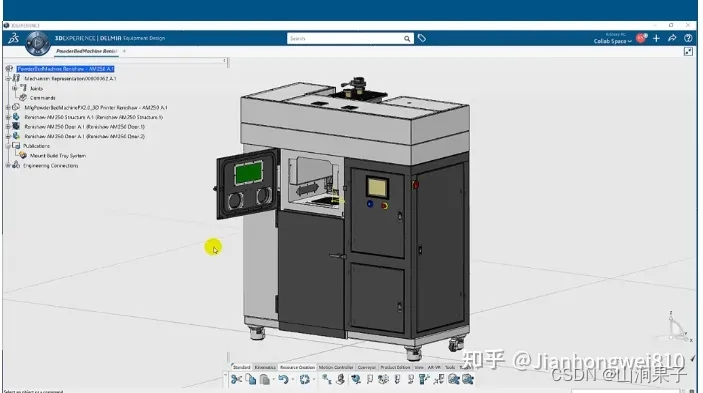Select the PowderBedMachine Renishaw root node
Screen dimensions: 703x393
(65, 69)
